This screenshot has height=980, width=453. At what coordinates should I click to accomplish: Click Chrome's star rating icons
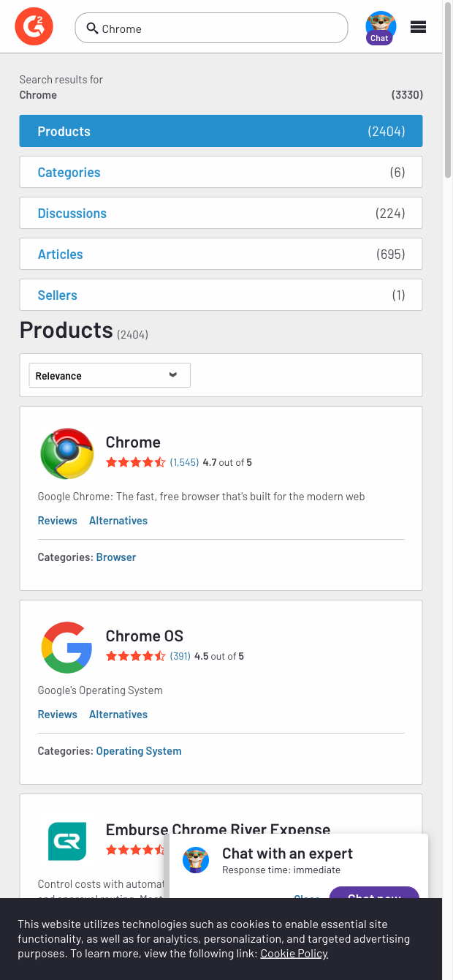coord(135,461)
